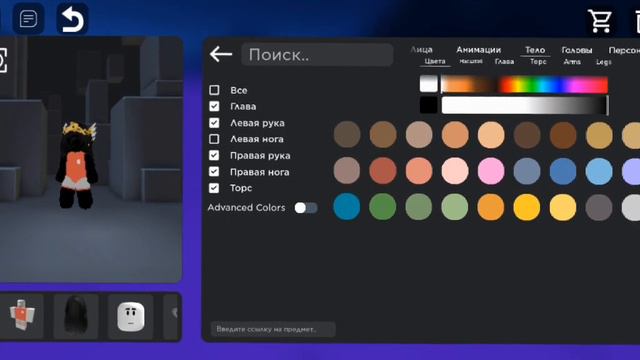
Task: Open the Глава sub-tab
Action: click(x=504, y=61)
